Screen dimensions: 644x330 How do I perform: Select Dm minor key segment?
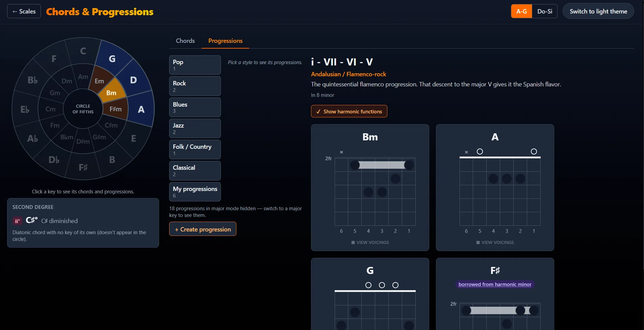point(67,81)
